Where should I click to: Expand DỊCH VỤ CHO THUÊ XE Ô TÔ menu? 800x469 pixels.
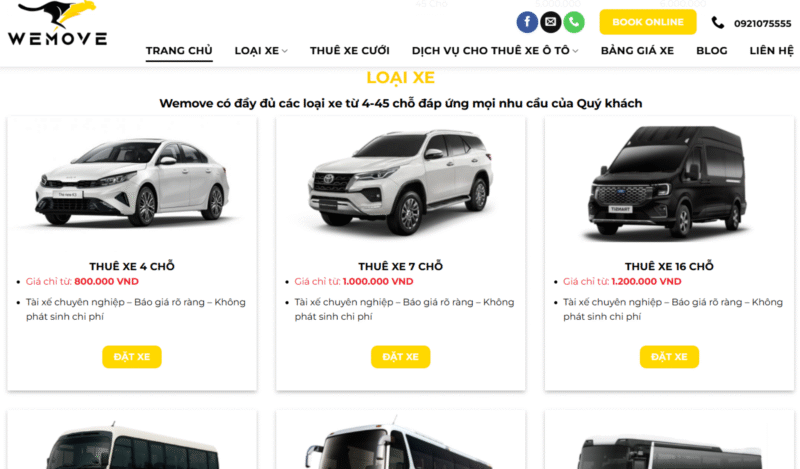[x=494, y=51]
